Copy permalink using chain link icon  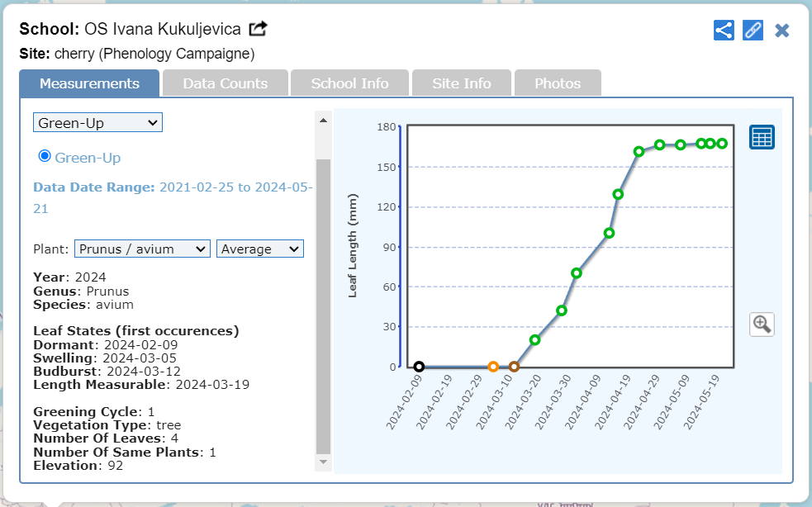pos(753,31)
